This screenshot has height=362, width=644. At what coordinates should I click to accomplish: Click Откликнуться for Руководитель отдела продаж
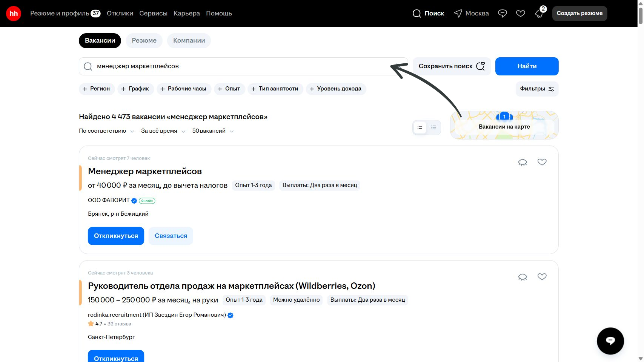click(x=116, y=357)
